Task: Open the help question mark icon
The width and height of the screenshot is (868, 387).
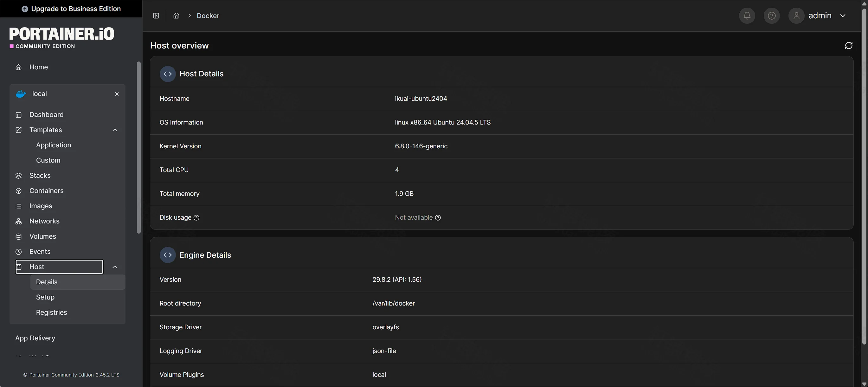Action: tap(772, 16)
